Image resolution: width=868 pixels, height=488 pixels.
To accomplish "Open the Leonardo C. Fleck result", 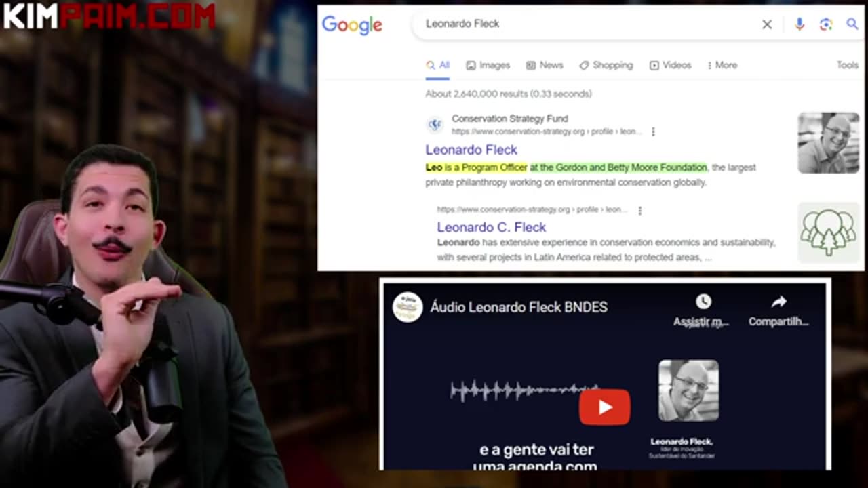I will point(492,227).
